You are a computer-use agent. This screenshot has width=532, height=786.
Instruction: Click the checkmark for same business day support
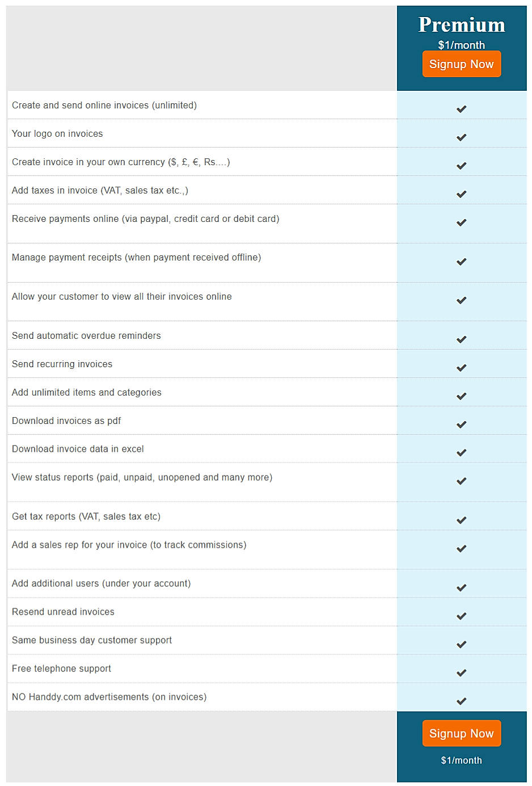[x=461, y=644]
